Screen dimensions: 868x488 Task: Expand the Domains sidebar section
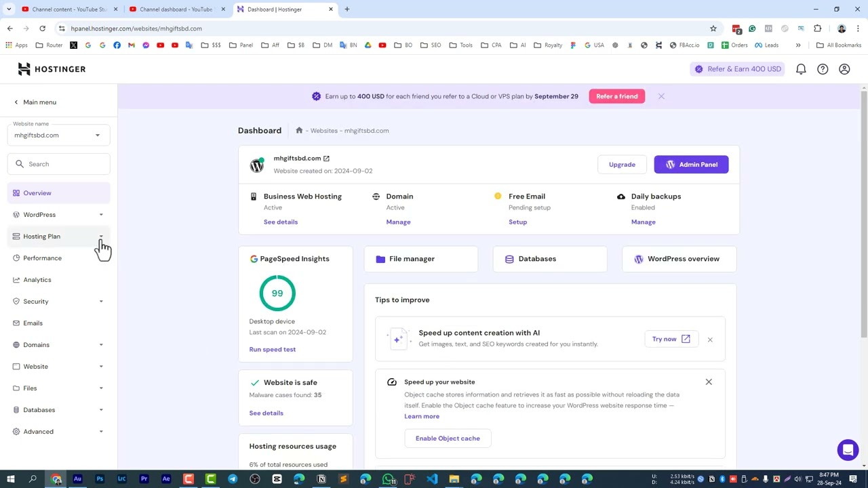pos(101,345)
